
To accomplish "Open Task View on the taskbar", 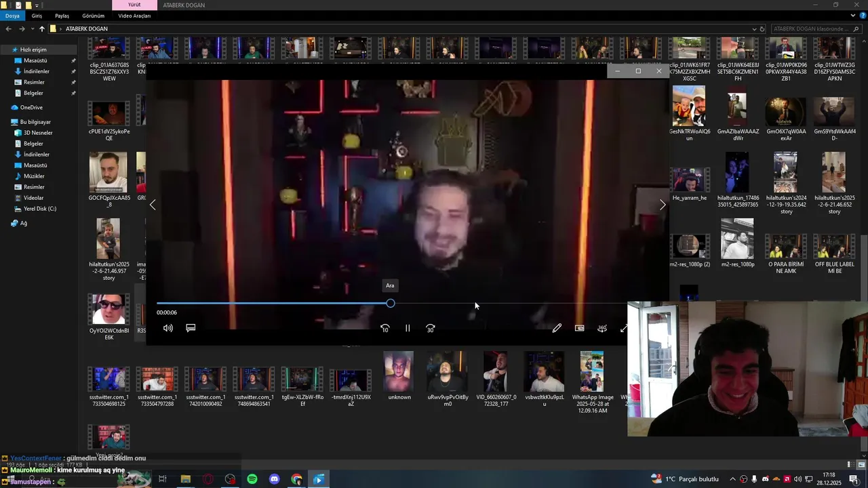I will point(163,479).
